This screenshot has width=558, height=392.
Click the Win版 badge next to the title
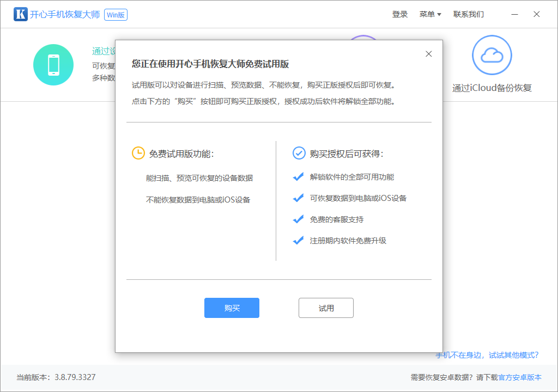[x=116, y=15]
